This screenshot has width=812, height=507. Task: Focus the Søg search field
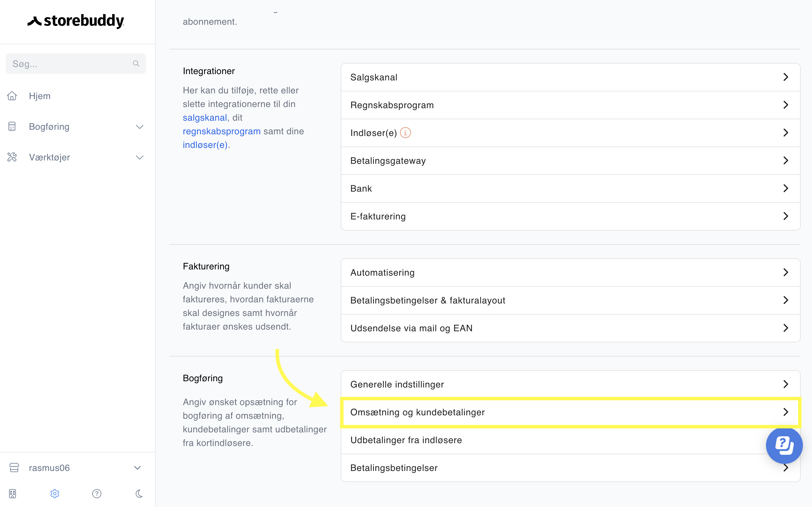pyautogui.click(x=76, y=64)
